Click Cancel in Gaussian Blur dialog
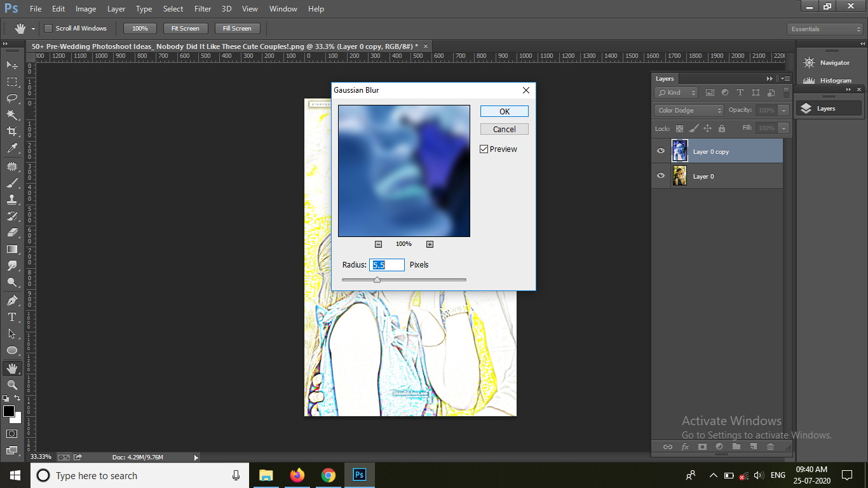Screen dimensions: 868x488 tap(504, 129)
